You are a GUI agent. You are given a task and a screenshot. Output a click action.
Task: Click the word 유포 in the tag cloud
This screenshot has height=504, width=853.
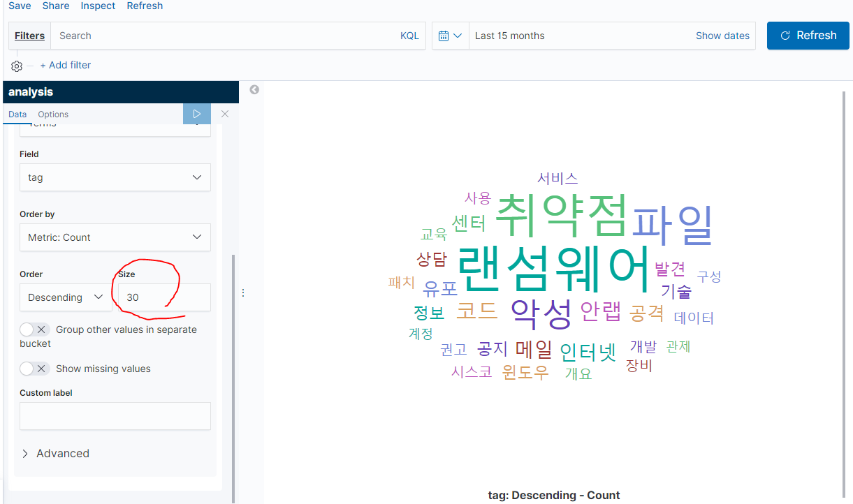(x=440, y=288)
